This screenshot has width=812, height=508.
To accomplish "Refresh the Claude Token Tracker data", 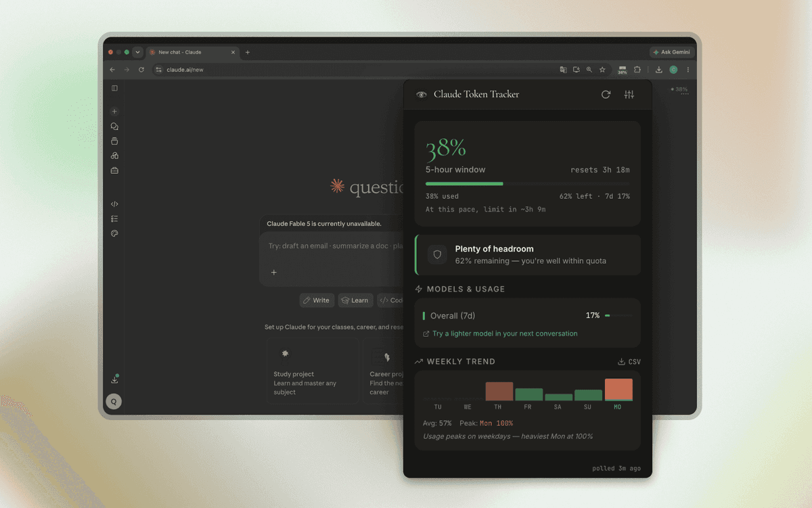I will tap(606, 95).
